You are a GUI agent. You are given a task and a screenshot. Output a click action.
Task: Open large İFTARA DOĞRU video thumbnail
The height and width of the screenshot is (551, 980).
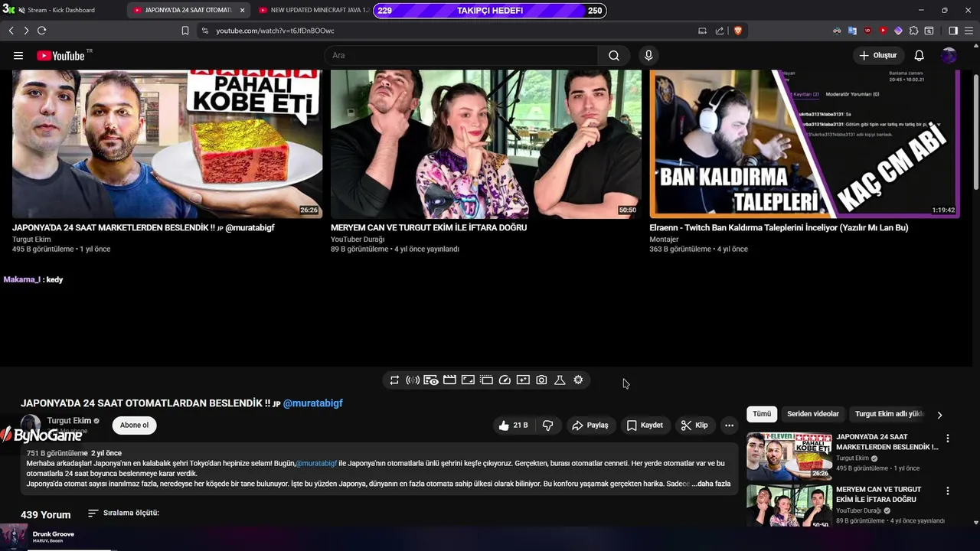(x=486, y=144)
